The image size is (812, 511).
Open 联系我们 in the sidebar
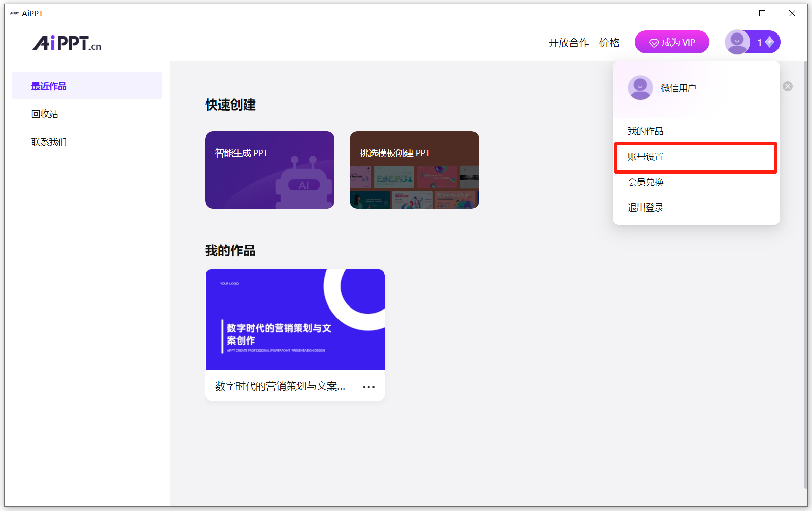pyautogui.click(x=49, y=142)
